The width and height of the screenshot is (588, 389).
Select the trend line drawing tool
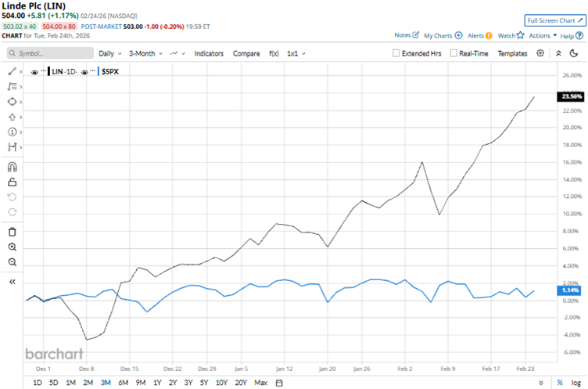click(x=12, y=71)
